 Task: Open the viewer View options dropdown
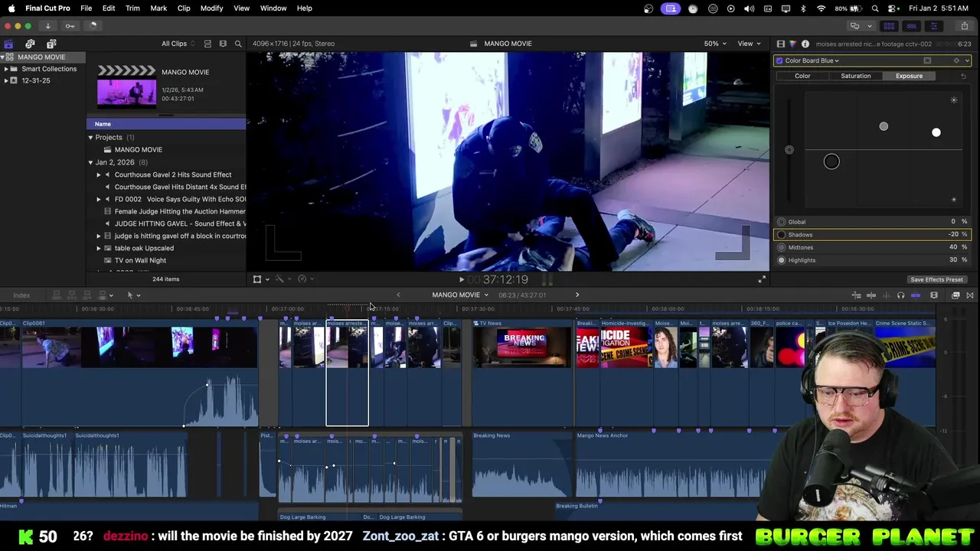748,44
